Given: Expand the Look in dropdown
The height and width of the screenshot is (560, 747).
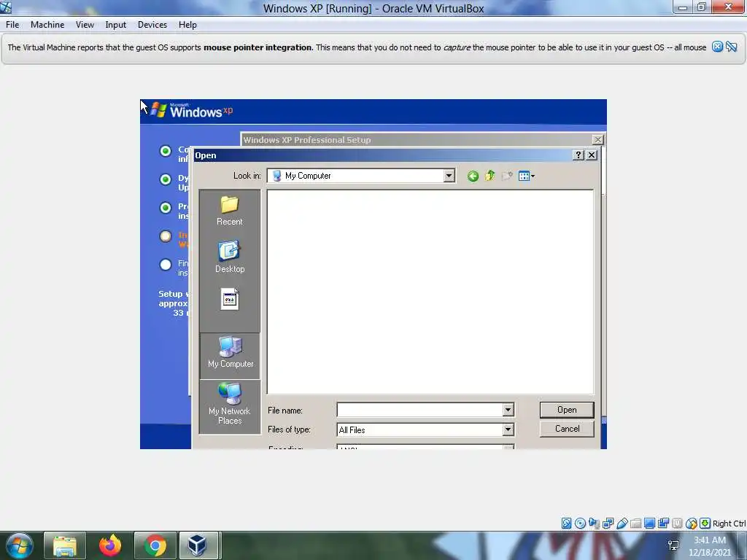Looking at the screenshot, I should 449,176.
